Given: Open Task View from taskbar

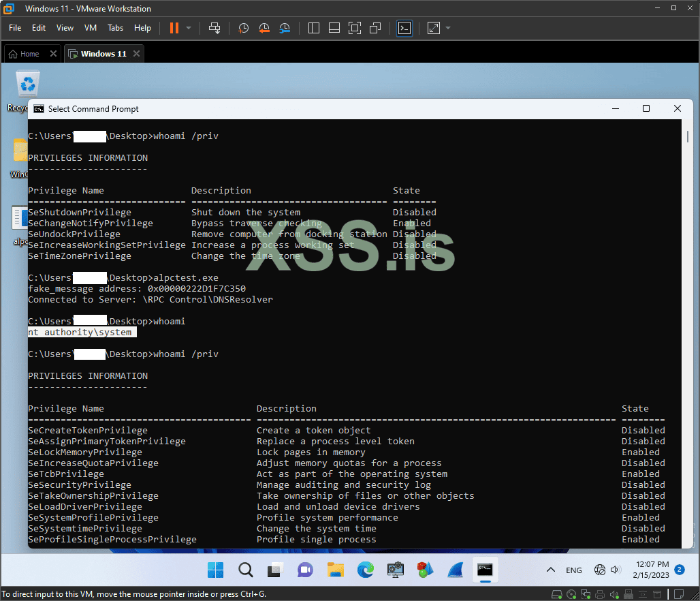Looking at the screenshot, I should (276, 570).
